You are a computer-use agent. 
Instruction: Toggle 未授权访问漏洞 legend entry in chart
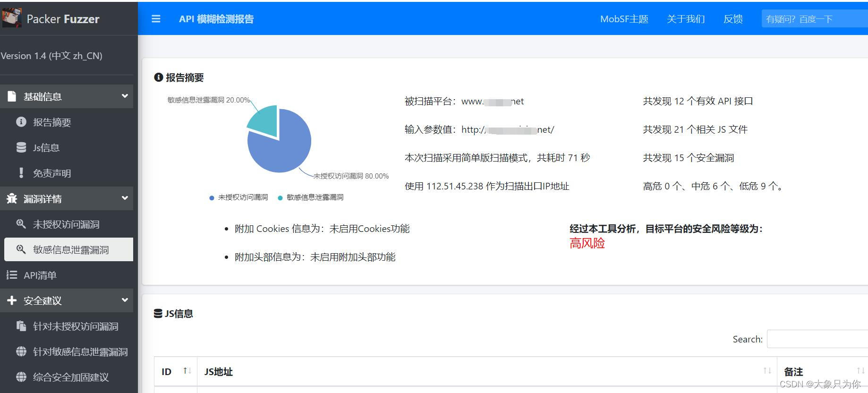pyautogui.click(x=238, y=197)
